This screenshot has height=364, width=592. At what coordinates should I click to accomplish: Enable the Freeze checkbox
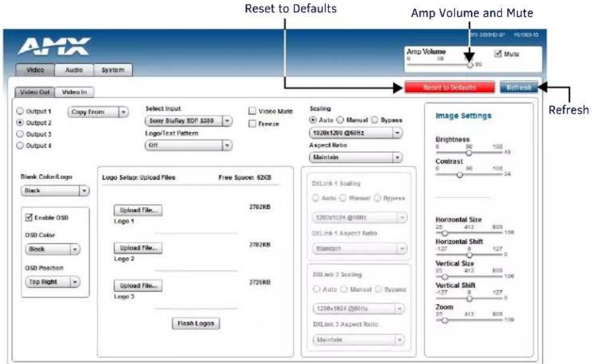coord(252,124)
